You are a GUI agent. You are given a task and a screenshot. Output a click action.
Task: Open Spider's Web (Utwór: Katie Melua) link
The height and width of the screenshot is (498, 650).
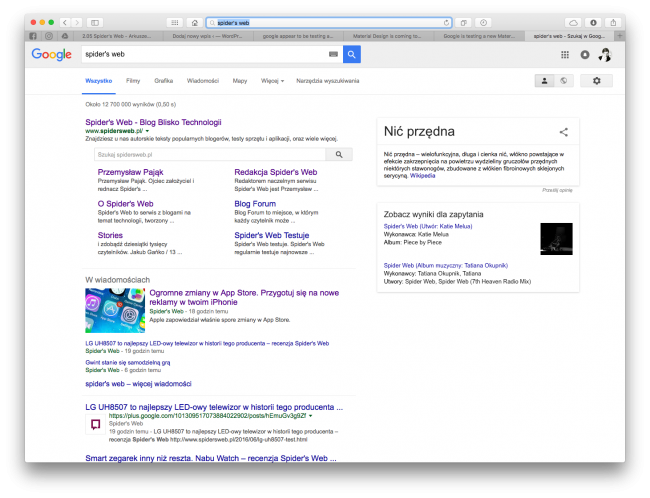coord(428,226)
